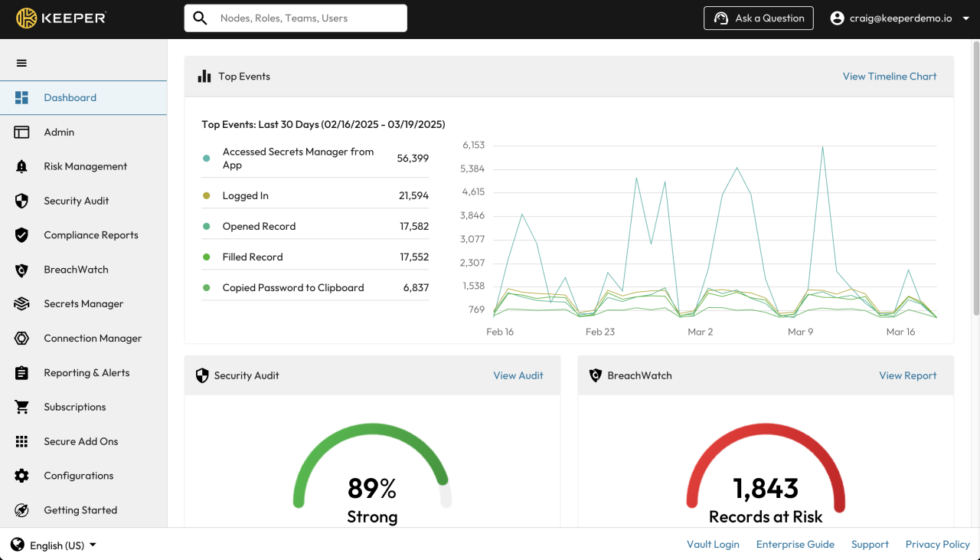980x560 pixels.
Task: Click the BreachWatch card header icon
Action: (x=596, y=375)
